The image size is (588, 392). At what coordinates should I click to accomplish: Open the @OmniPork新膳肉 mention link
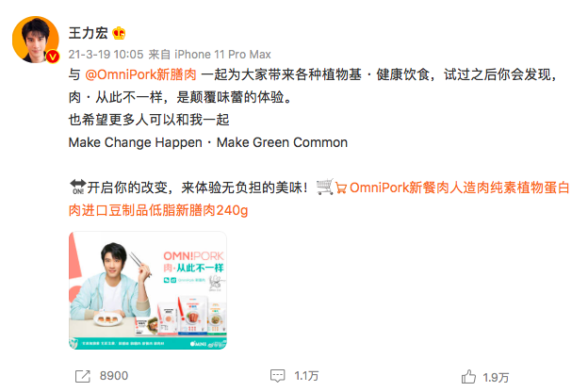pos(140,74)
